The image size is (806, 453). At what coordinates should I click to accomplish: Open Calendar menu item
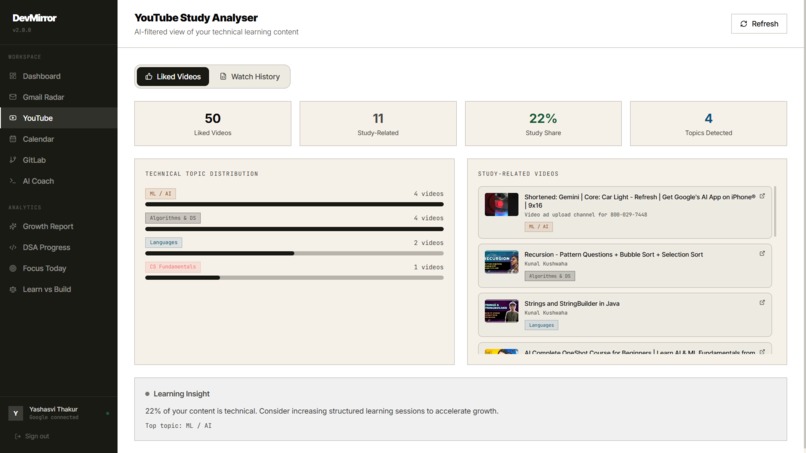[x=59, y=139]
